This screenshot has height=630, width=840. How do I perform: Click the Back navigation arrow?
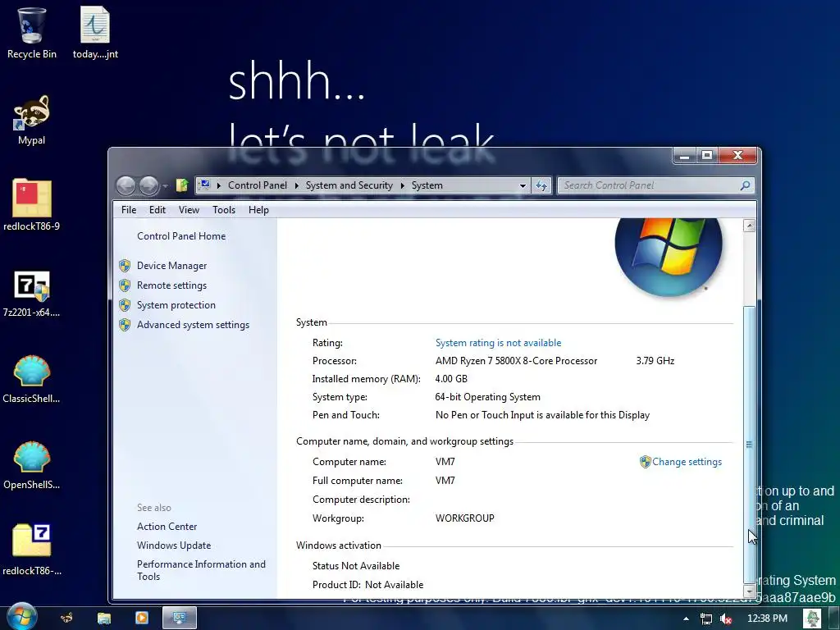tap(126, 186)
